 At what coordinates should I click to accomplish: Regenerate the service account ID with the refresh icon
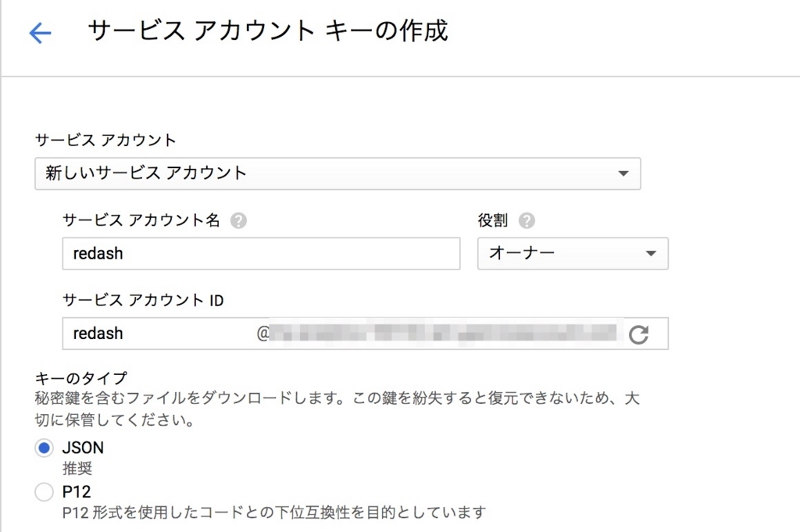[638, 334]
